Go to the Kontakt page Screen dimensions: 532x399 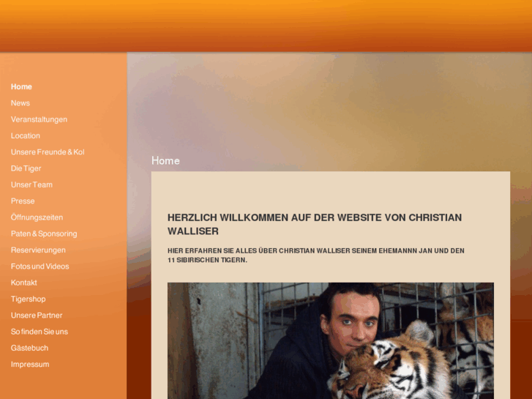coord(23,283)
